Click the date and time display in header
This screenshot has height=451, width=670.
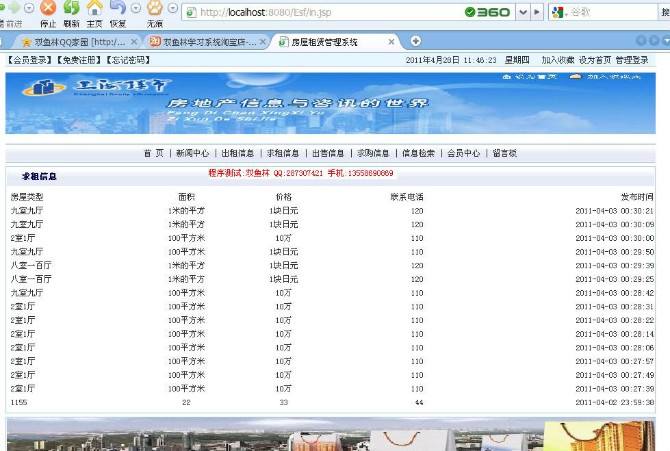pyautogui.click(x=467, y=60)
